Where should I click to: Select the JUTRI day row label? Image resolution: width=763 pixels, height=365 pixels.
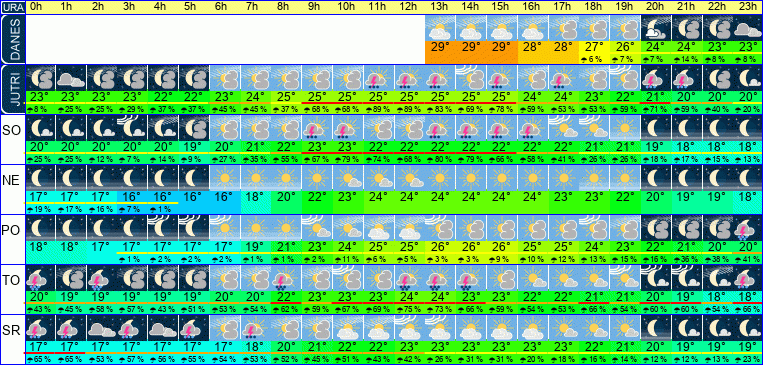(x=12, y=89)
